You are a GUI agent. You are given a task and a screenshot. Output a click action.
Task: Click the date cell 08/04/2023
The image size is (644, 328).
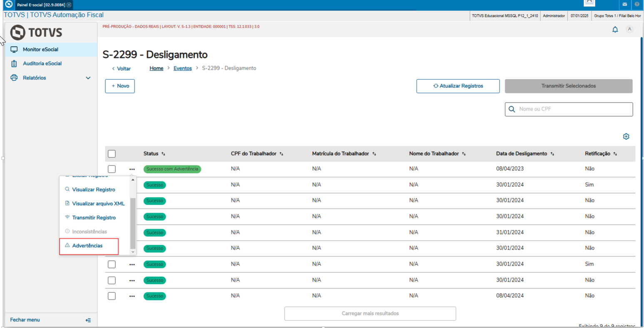pos(510,169)
